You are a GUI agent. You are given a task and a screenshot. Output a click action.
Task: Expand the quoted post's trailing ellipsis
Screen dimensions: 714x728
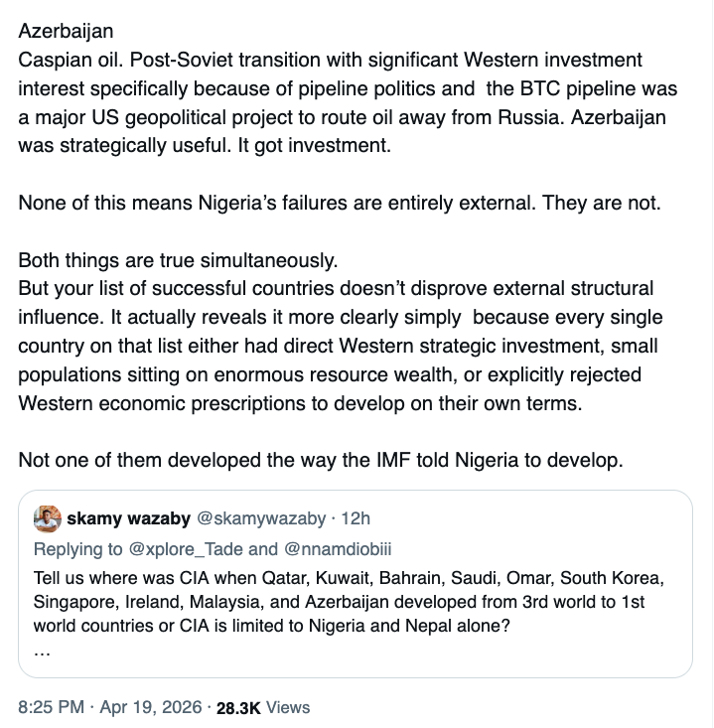point(42,652)
